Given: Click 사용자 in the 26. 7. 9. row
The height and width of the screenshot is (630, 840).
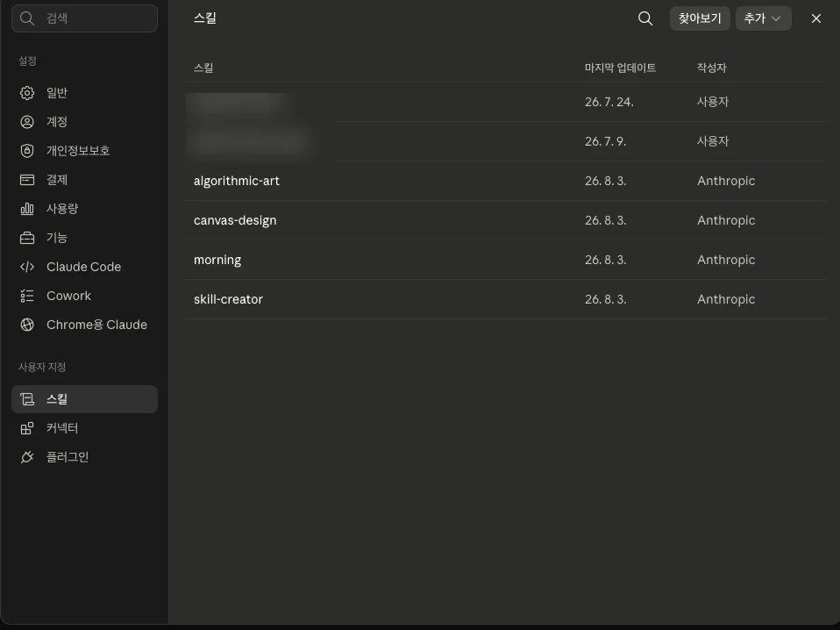Looking at the screenshot, I should (x=713, y=141).
